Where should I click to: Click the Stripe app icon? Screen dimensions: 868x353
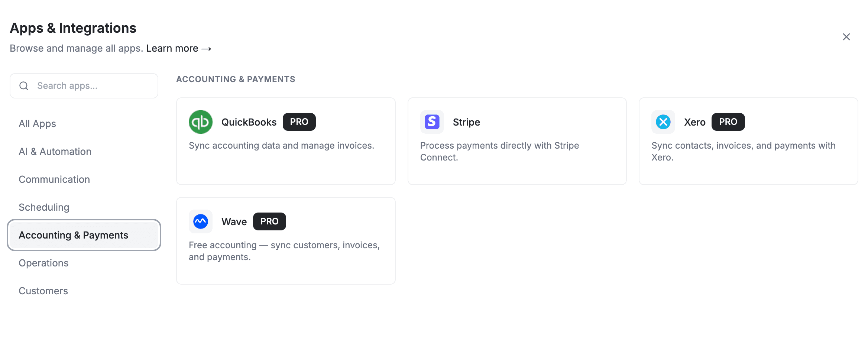[x=432, y=122]
